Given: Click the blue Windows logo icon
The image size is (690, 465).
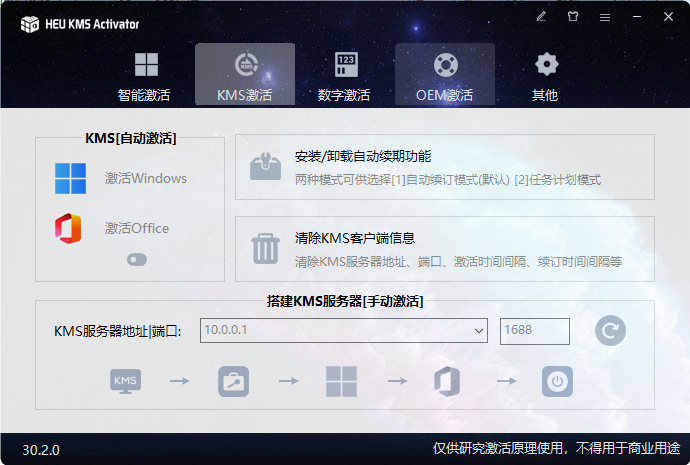Looking at the screenshot, I should pyautogui.click(x=70, y=179).
